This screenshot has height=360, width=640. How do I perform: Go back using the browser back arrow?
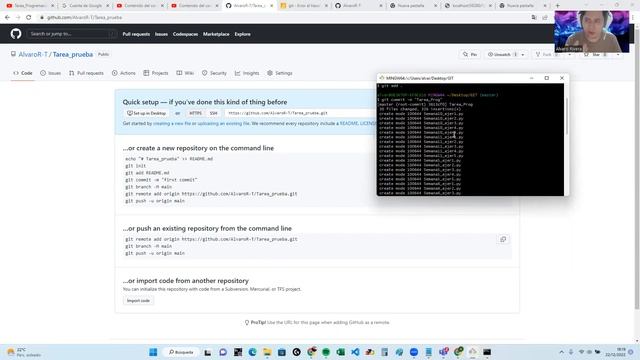click(x=7, y=18)
